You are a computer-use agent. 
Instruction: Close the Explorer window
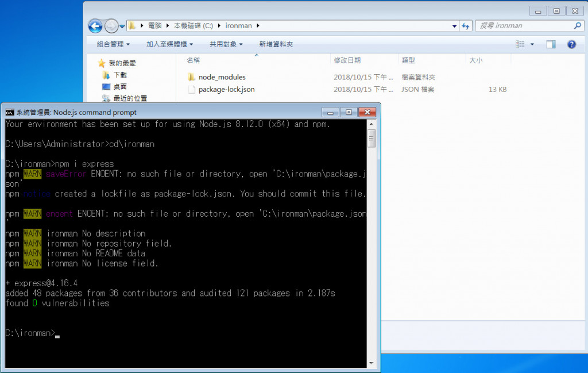(575, 11)
